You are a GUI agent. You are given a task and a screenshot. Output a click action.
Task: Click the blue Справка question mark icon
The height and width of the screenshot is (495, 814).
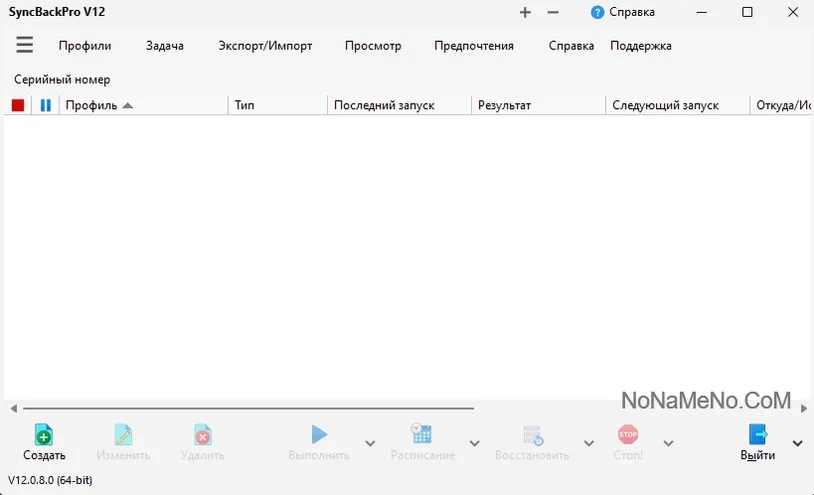[598, 12]
